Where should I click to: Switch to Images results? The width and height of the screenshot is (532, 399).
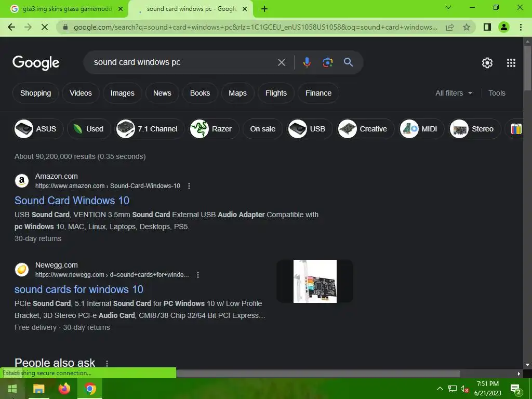coord(123,93)
